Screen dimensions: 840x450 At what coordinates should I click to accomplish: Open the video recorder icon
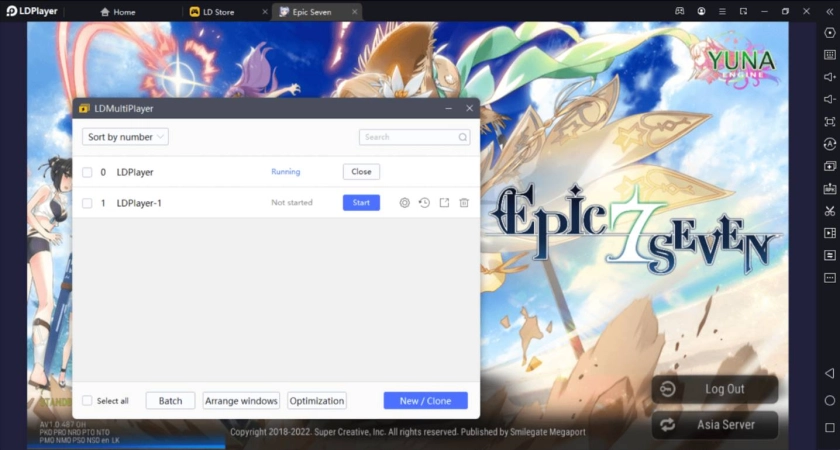pos(829,233)
